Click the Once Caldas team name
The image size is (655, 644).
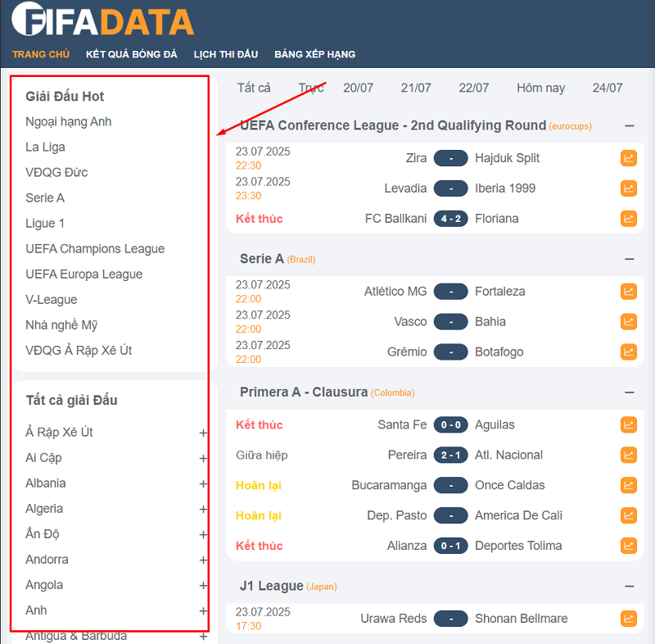tap(509, 485)
